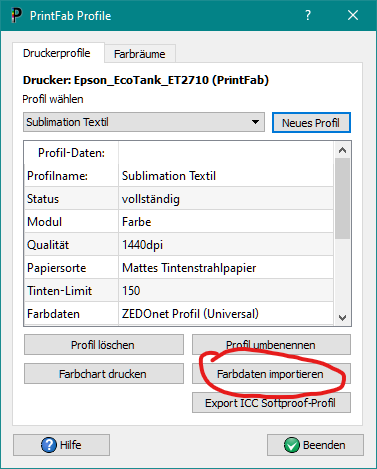Click the Profilname: row label
The image size is (377, 469).
coord(71,176)
